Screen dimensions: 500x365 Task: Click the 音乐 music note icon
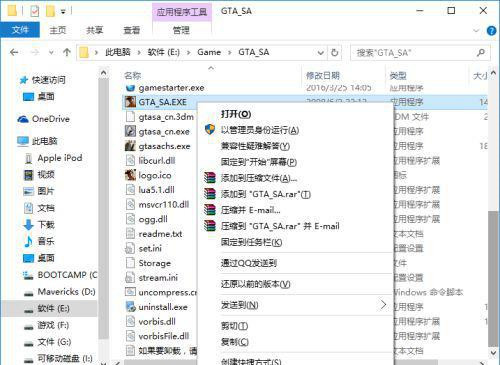point(29,241)
